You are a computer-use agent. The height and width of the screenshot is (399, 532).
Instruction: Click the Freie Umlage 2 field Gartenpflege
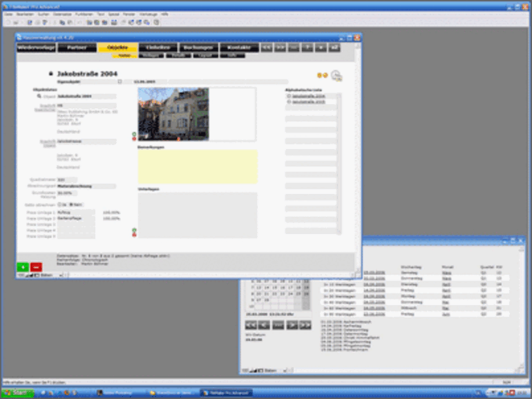(76, 219)
